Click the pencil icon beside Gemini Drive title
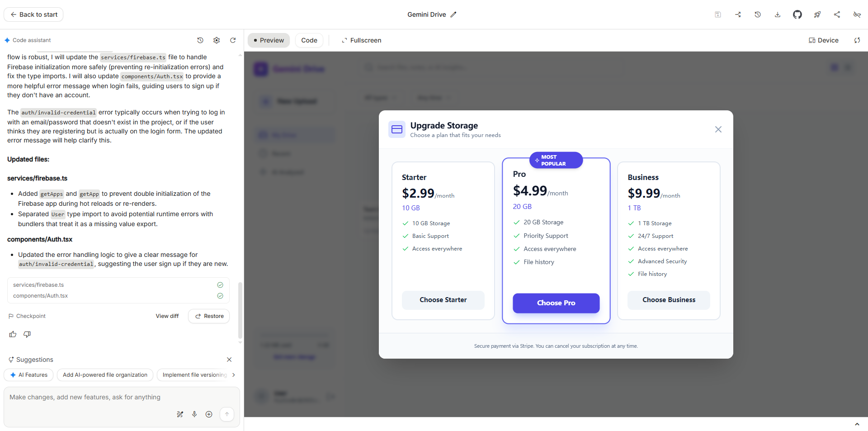The width and height of the screenshot is (868, 431). pos(453,14)
